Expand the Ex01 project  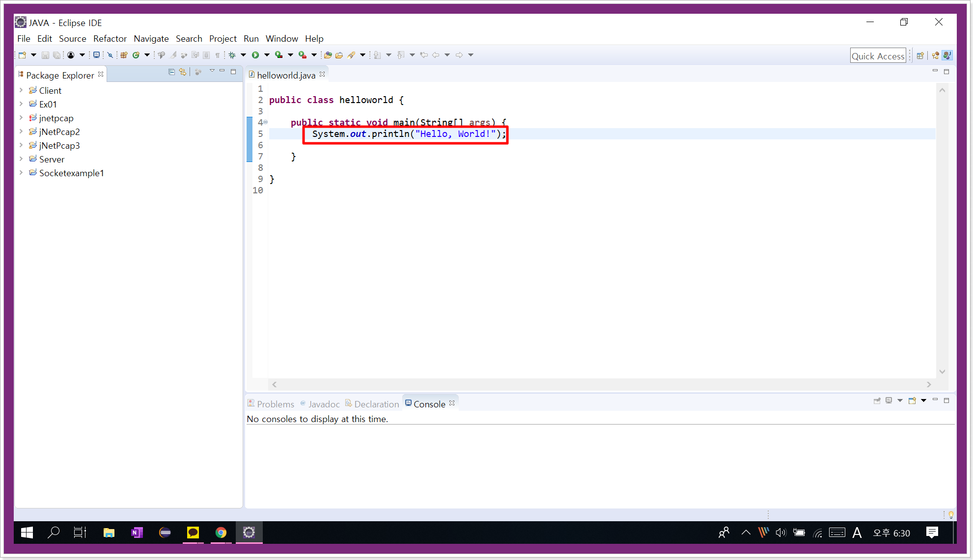(21, 104)
